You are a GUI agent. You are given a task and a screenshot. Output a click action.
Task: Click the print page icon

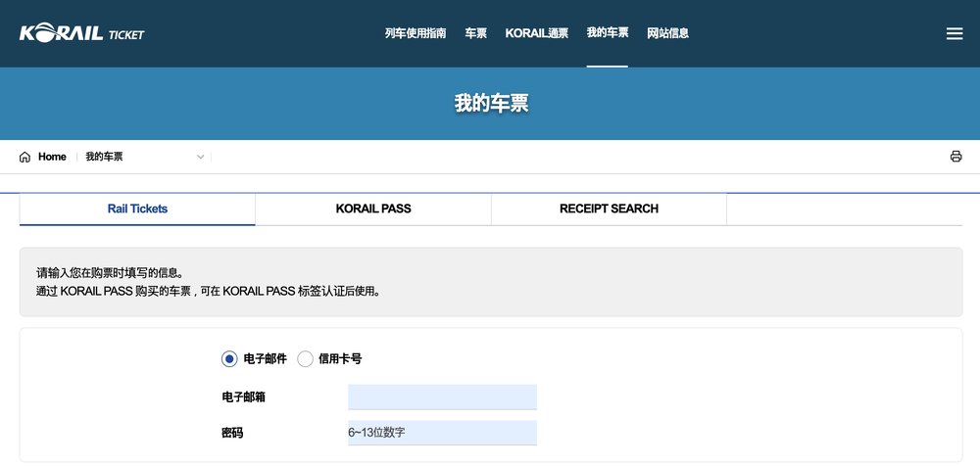tap(955, 157)
